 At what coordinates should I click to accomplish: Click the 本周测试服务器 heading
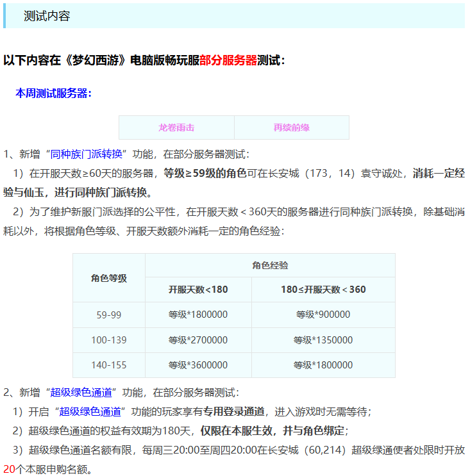pos(53,93)
